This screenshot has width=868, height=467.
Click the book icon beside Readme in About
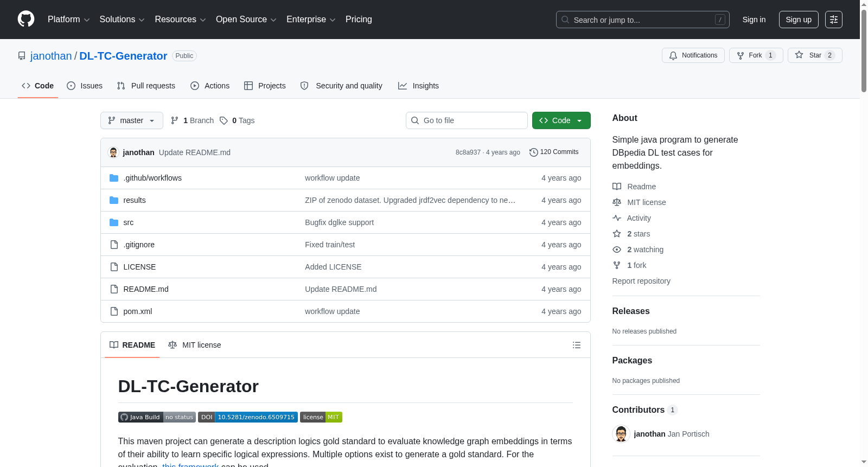point(617,187)
